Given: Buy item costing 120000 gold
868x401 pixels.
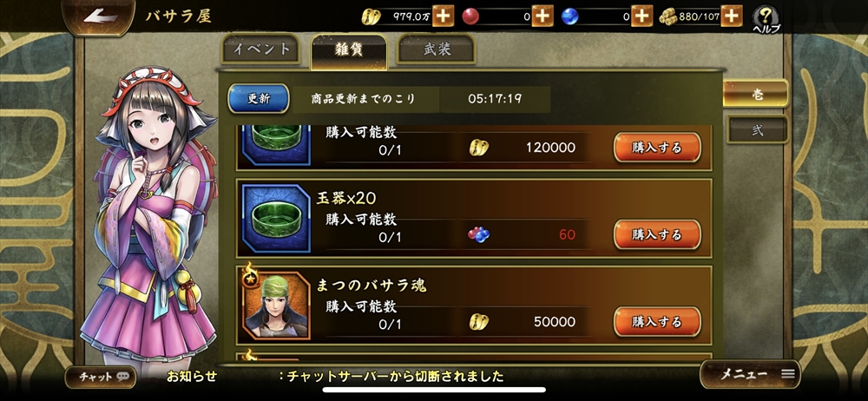Looking at the screenshot, I should point(657,148).
